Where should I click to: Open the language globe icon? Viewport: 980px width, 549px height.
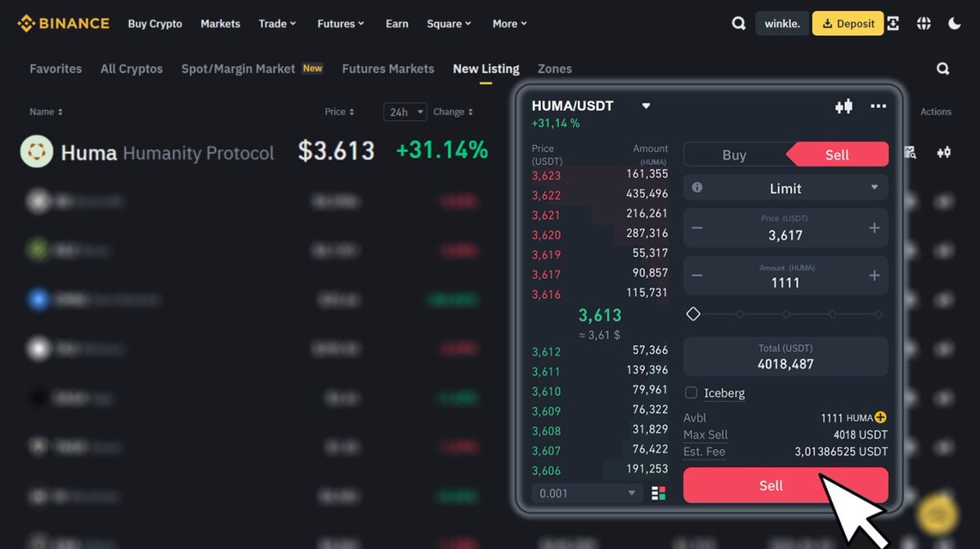[x=924, y=24]
